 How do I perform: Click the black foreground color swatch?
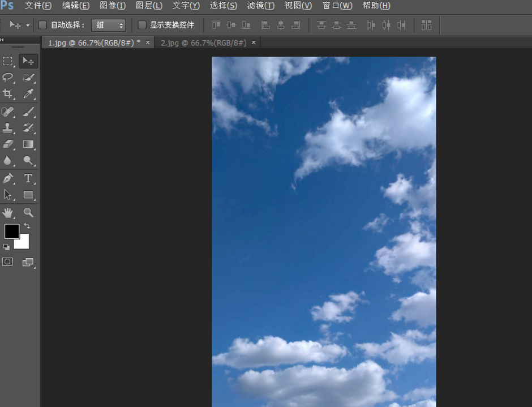click(11, 230)
